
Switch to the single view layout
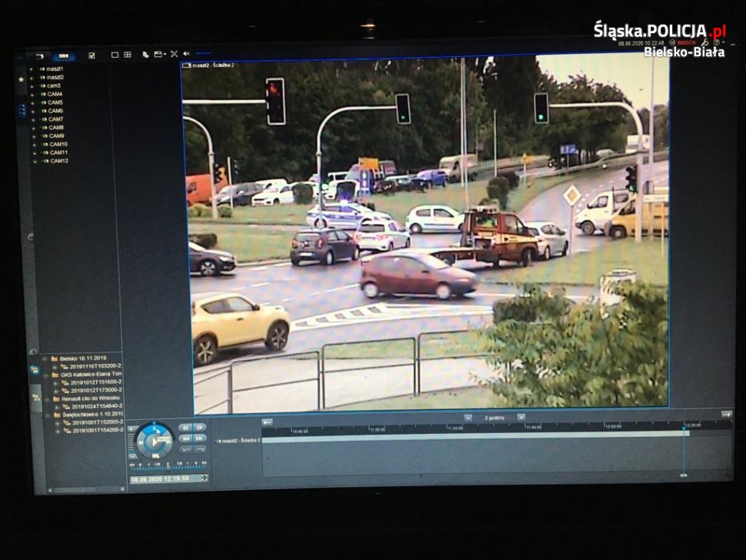click(x=115, y=55)
